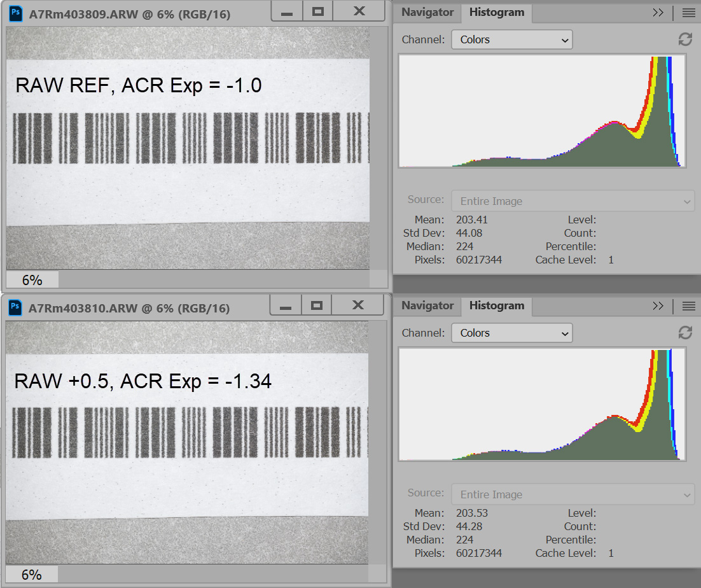
Task: Close the A7Rm403809.ARW document window
Action: [359, 11]
